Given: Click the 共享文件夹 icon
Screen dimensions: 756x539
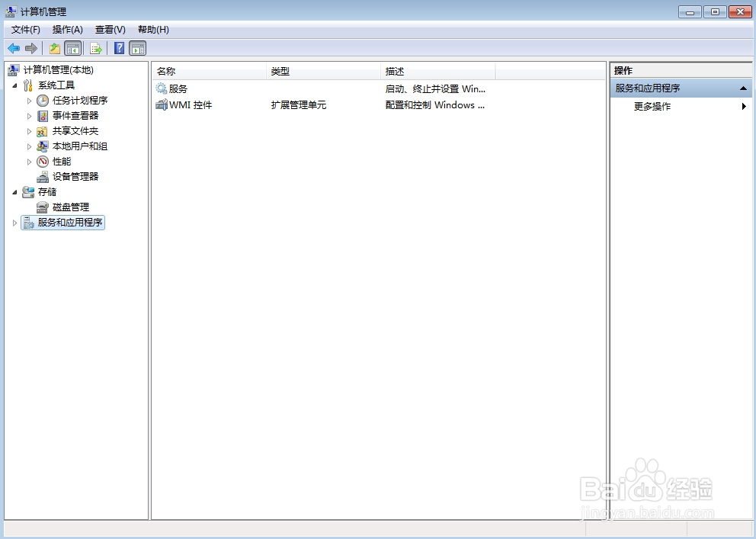Looking at the screenshot, I should click(x=43, y=131).
